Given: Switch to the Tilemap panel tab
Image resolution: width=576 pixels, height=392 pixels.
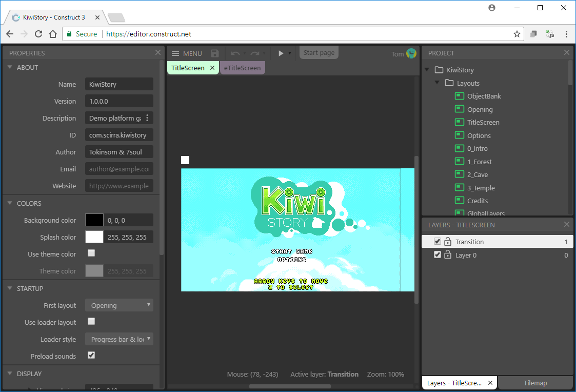Looking at the screenshot, I should (535, 383).
